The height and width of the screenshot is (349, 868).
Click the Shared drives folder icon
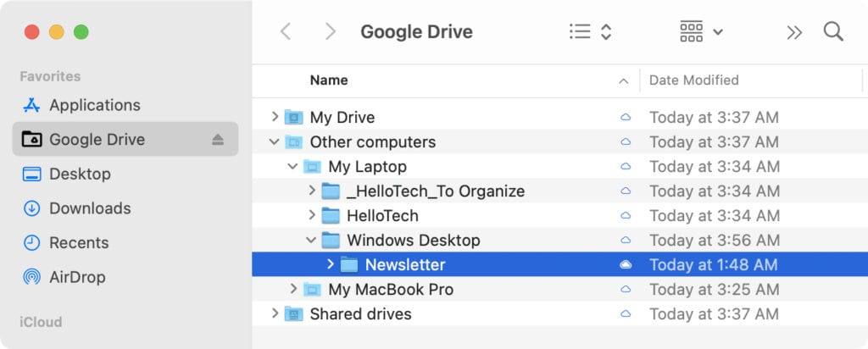tap(293, 313)
